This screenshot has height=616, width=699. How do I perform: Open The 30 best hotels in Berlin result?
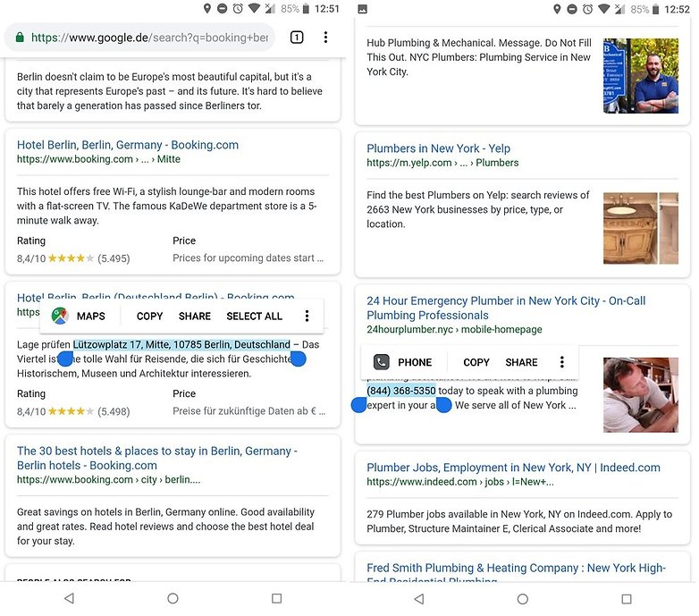click(x=157, y=458)
